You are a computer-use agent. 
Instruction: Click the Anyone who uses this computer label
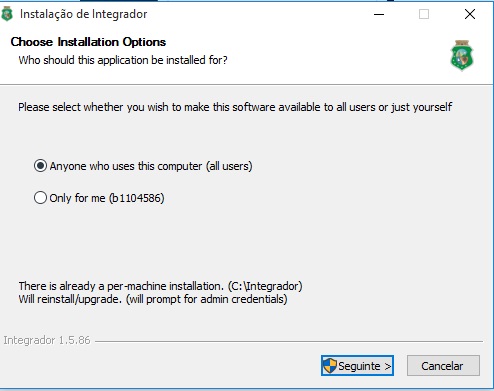(x=151, y=166)
